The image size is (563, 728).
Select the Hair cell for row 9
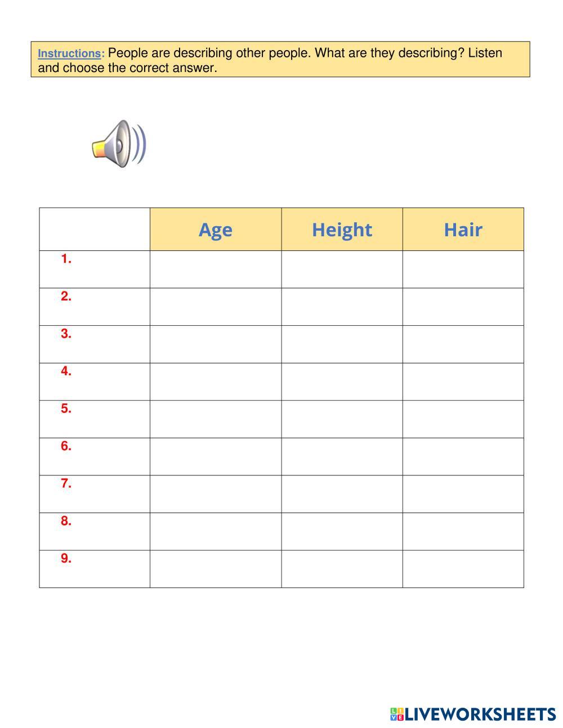tap(463, 569)
